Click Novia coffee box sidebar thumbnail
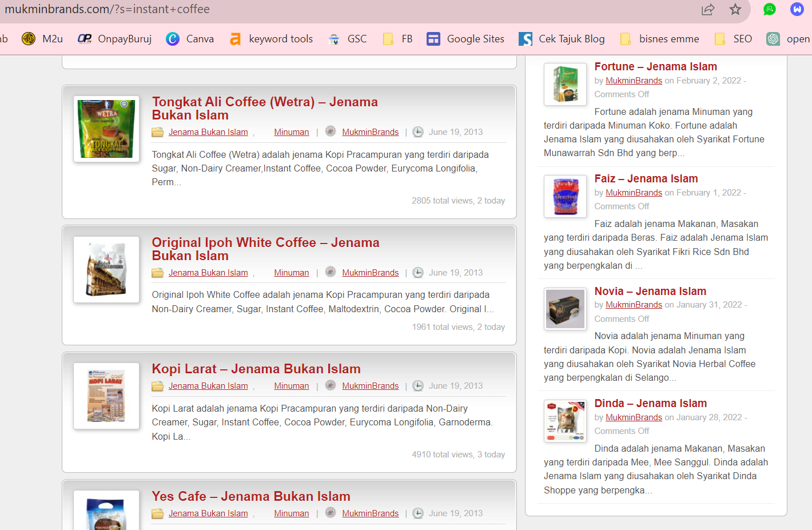This screenshot has height=530, width=812. coord(565,309)
